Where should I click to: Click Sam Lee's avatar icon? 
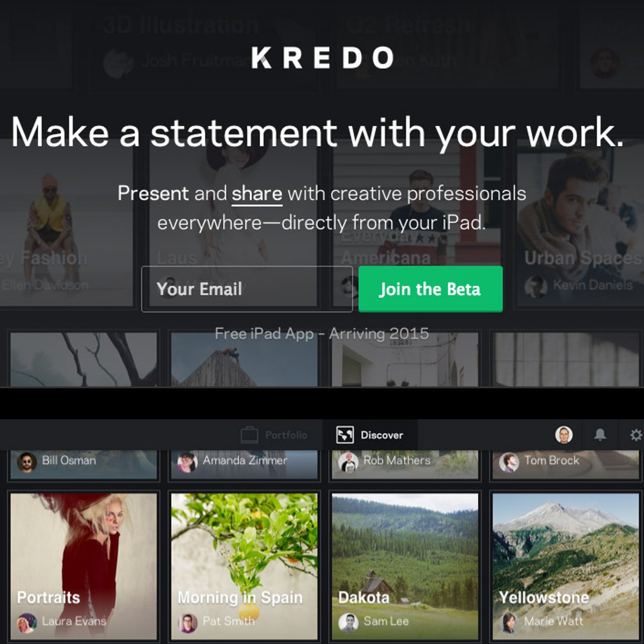(x=348, y=623)
